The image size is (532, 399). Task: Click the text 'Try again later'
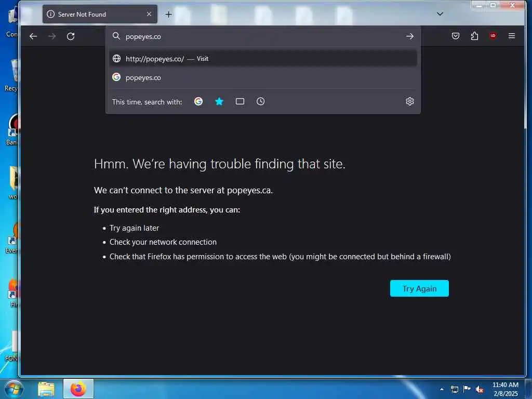tap(135, 228)
